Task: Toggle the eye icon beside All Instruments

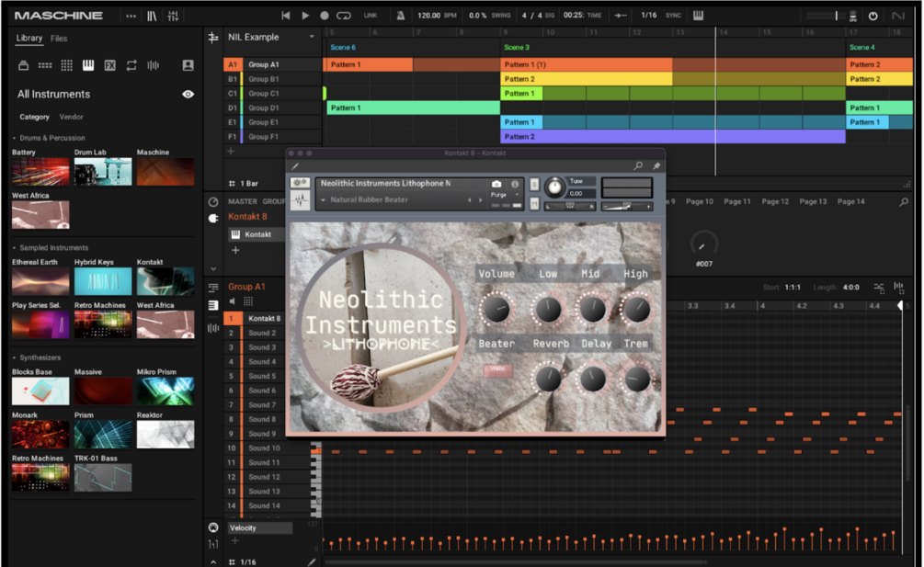Action: pyautogui.click(x=188, y=95)
